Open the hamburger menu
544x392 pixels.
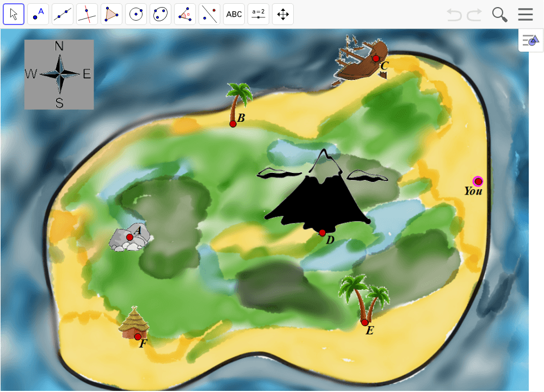[526, 15]
